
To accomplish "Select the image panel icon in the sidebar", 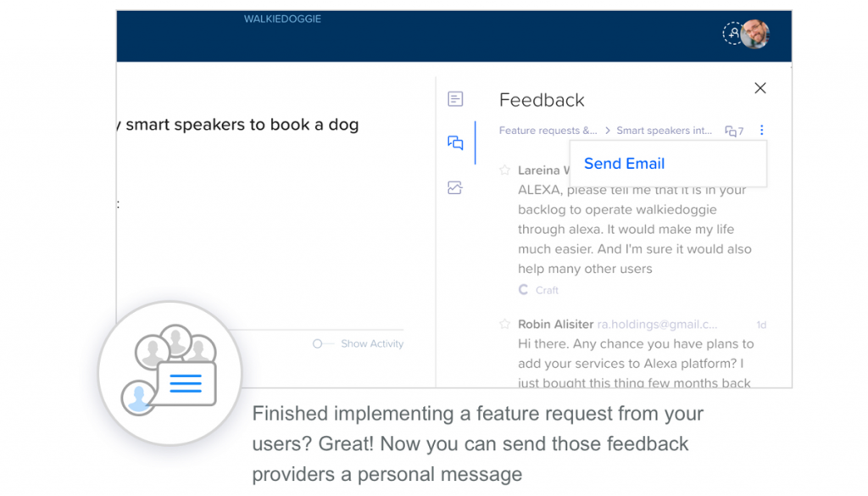I will 455,187.
